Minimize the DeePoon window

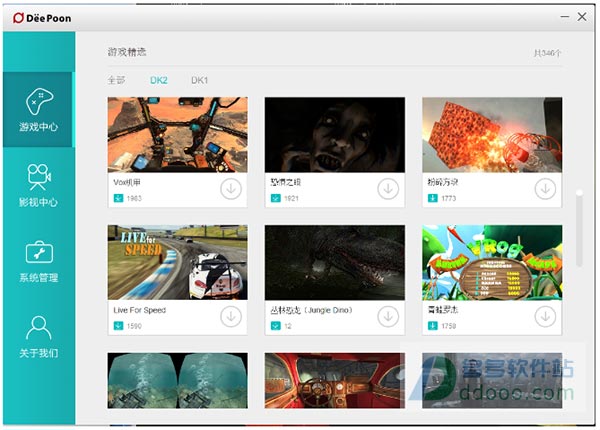pyautogui.click(x=565, y=17)
